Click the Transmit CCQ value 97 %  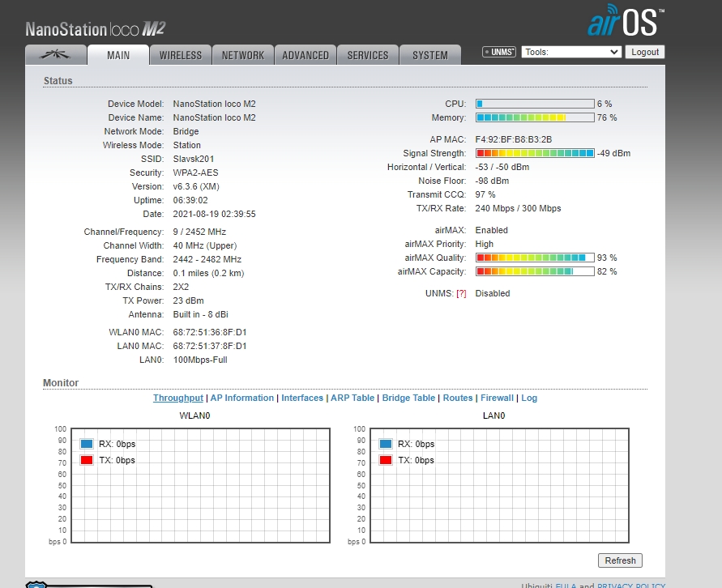485,194
